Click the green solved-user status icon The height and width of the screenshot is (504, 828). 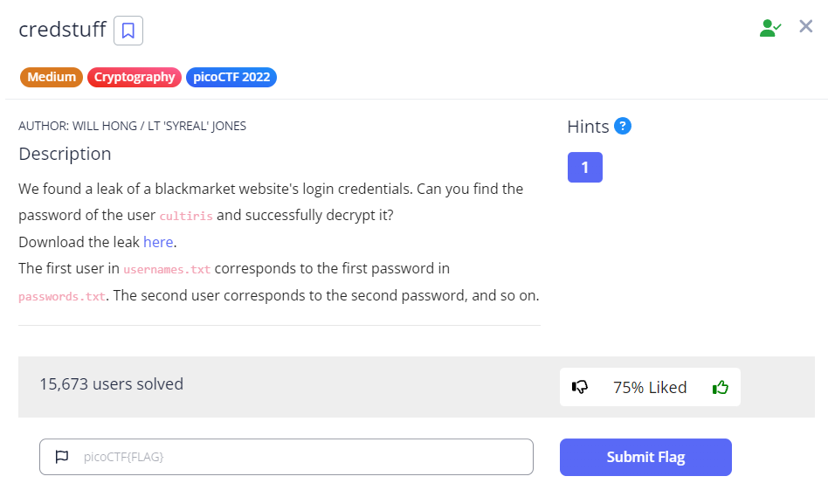[769, 28]
